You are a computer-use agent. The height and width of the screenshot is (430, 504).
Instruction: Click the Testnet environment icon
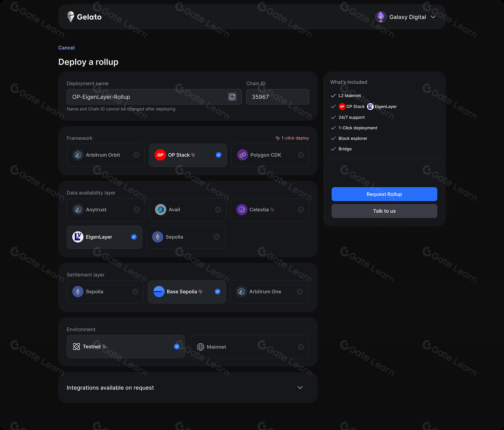(x=76, y=346)
